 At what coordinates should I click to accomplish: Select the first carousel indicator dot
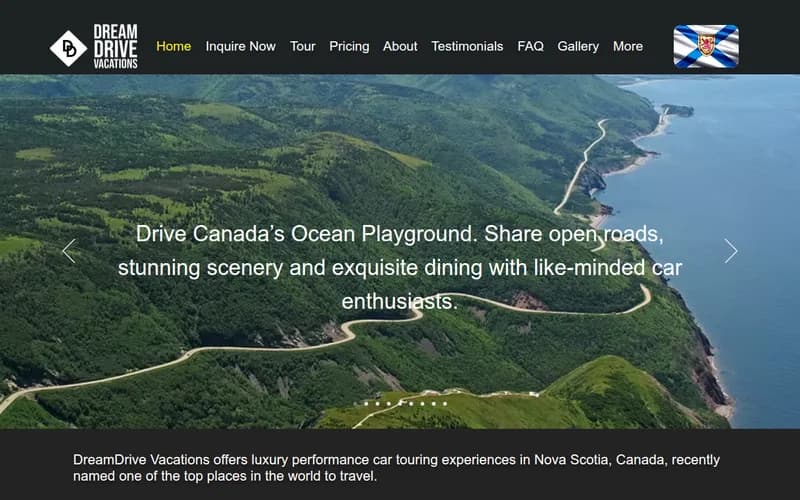click(356, 403)
